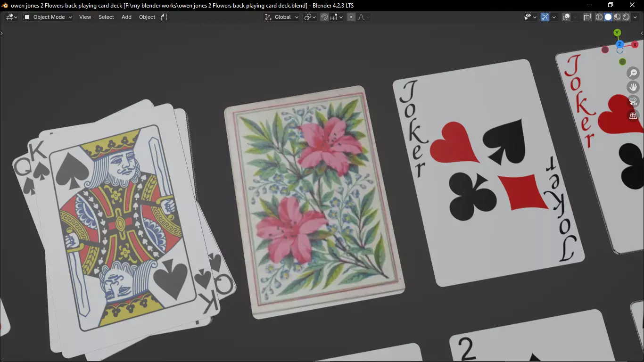
Task: Click the dashed-square icon after the Object menu
Action: (164, 17)
